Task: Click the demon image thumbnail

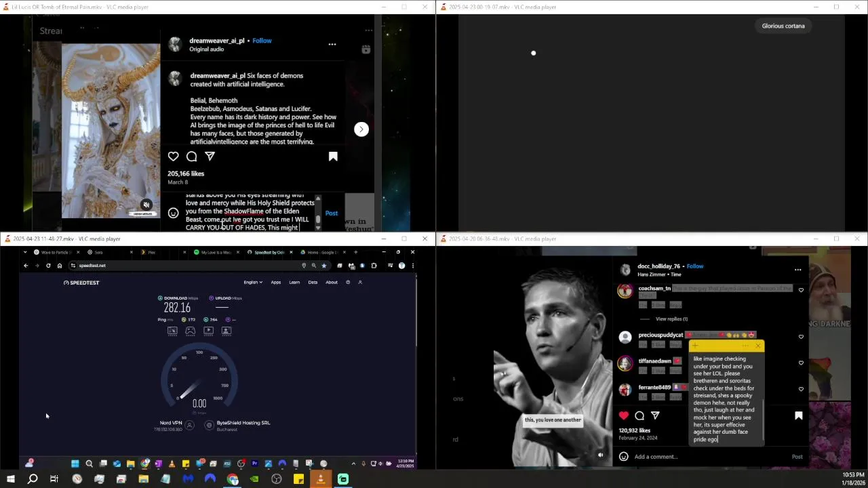Action: 111,131
